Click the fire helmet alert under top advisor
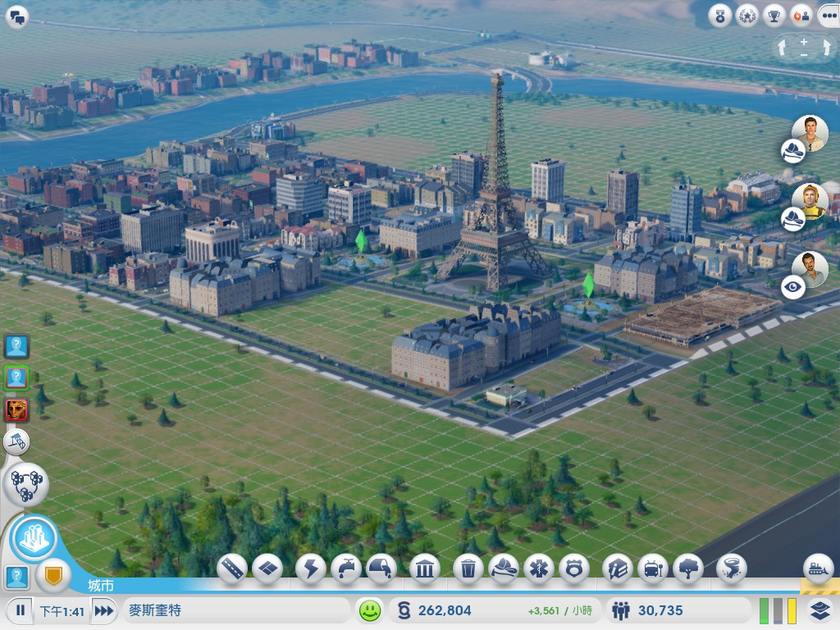Viewport: 840px width, 630px height. [x=793, y=151]
